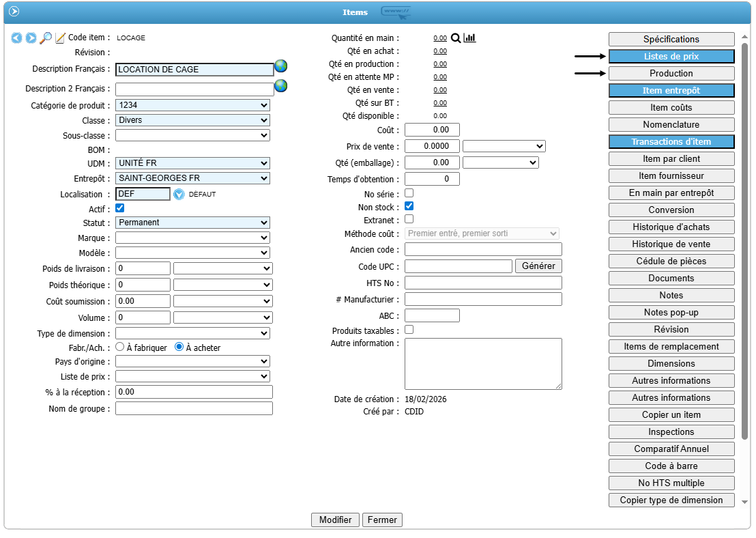The height and width of the screenshot is (538, 756).
Task: Expand the Catégorie de produit dropdown
Action: pyautogui.click(x=192, y=105)
